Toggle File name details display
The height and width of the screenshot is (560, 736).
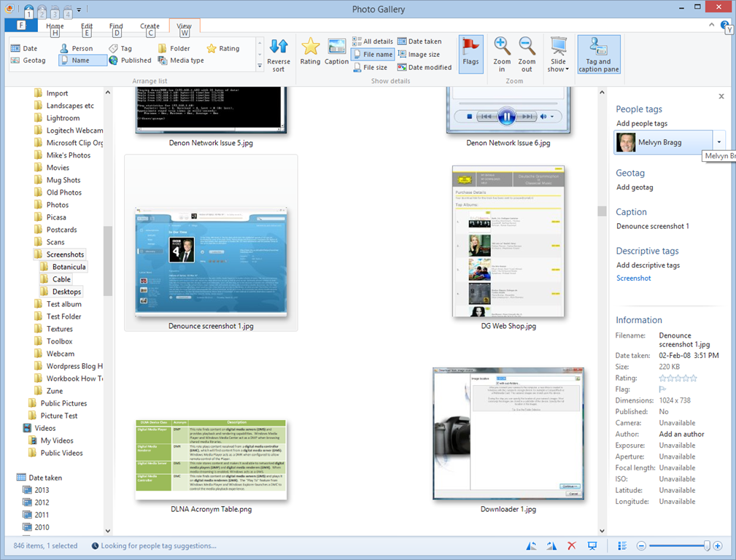click(373, 55)
